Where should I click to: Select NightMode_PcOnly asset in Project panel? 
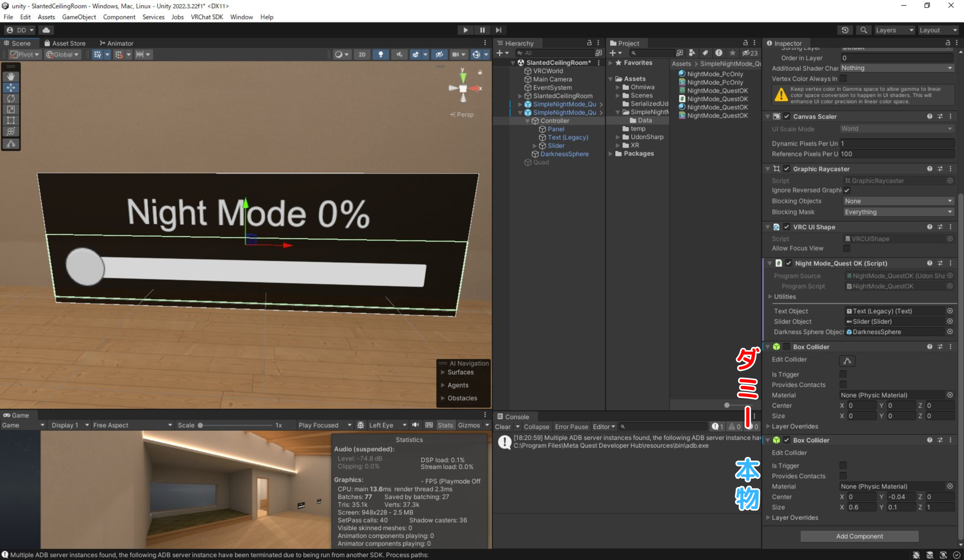pyautogui.click(x=715, y=74)
